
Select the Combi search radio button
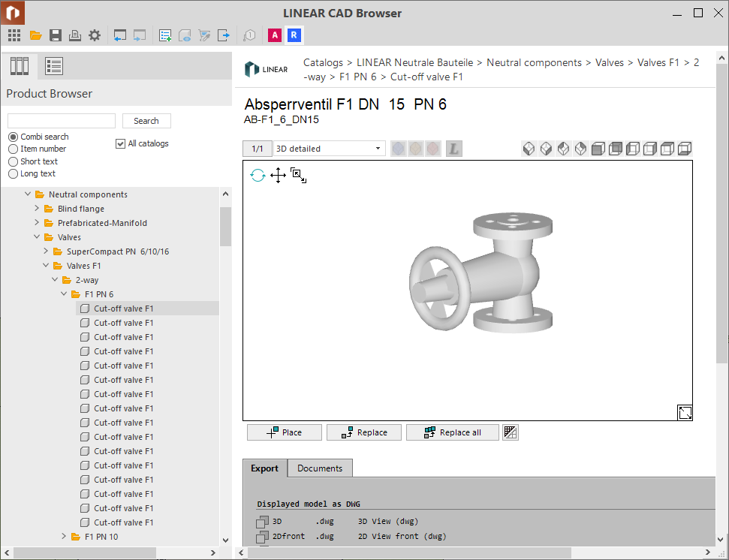[x=13, y=137]
